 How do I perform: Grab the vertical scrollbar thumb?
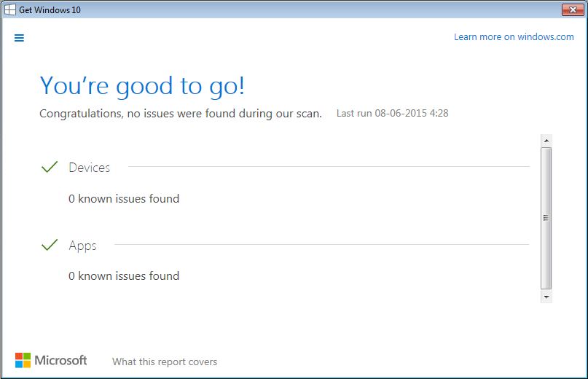click(x=546, y=218)
